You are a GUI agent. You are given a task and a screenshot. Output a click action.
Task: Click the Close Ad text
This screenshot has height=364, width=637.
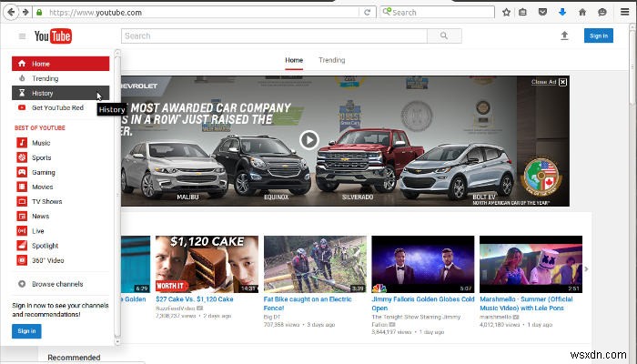pyautogui.click(x=543, y=82)
